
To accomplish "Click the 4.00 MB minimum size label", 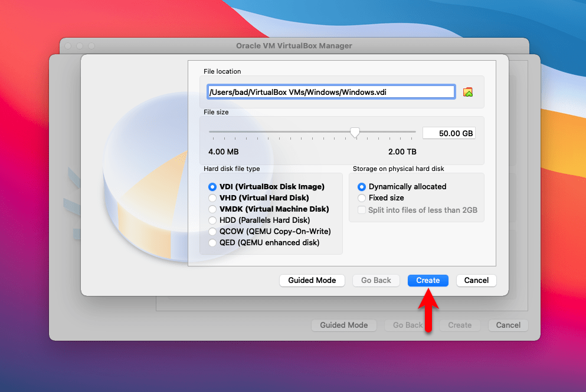I will 224,151.
